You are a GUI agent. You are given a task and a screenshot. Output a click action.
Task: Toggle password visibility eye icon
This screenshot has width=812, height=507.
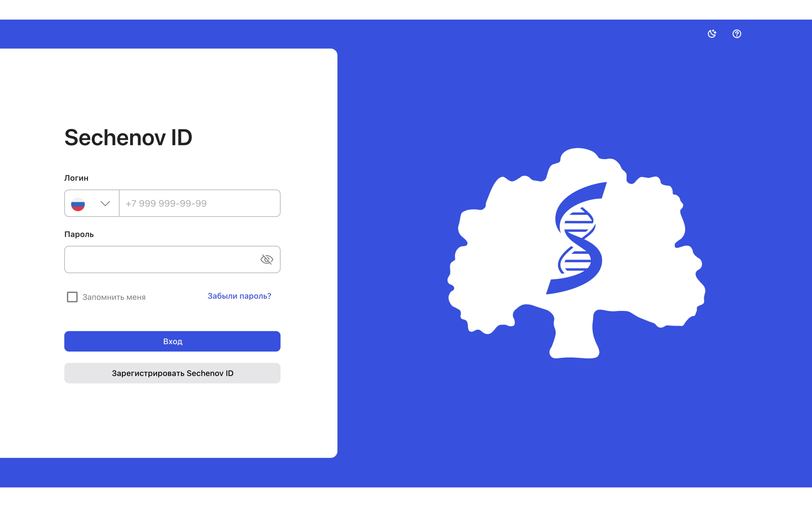click(x=266, y=259)
